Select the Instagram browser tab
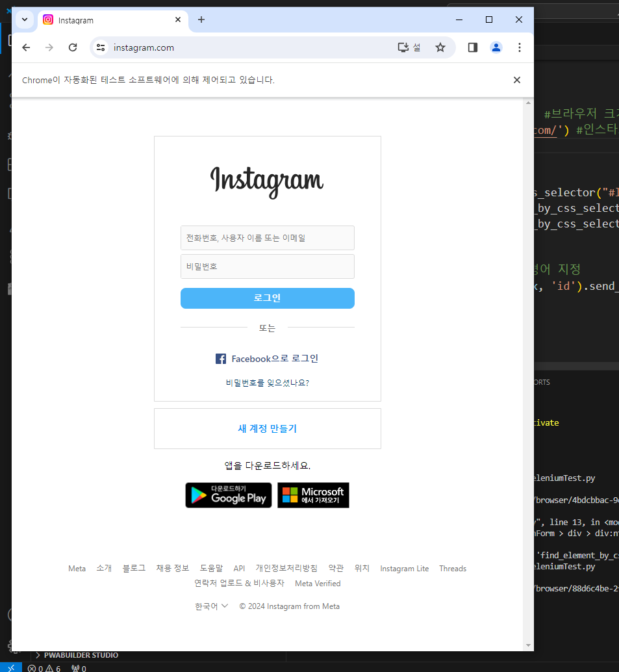Screen dimensions: 619x672 point(113,20)
